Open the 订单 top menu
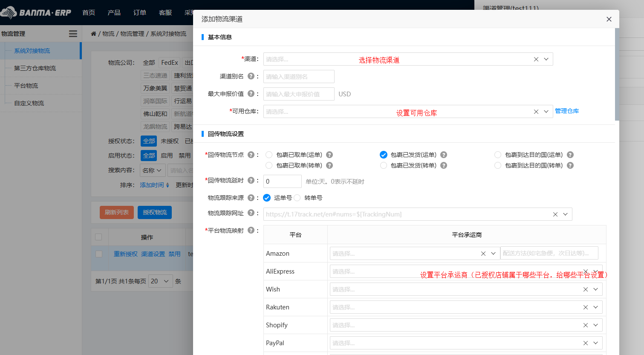The height and width of the screenshot is (355, 644). pos(139,12)
